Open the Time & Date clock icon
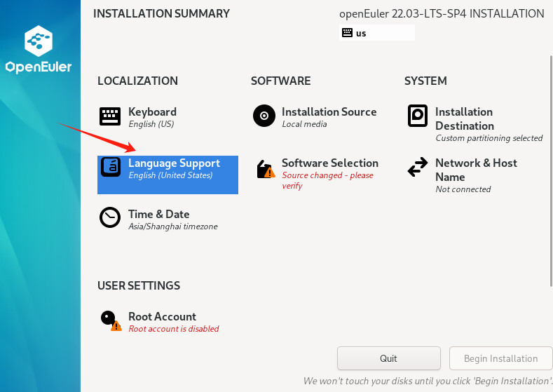Screen dimensions: 553x392 tap(110, 217)
